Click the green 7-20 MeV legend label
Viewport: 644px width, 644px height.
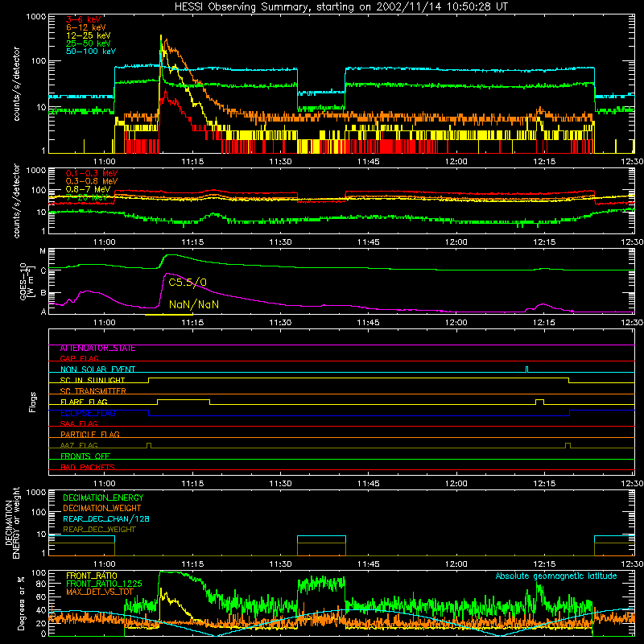pos(89,197)
